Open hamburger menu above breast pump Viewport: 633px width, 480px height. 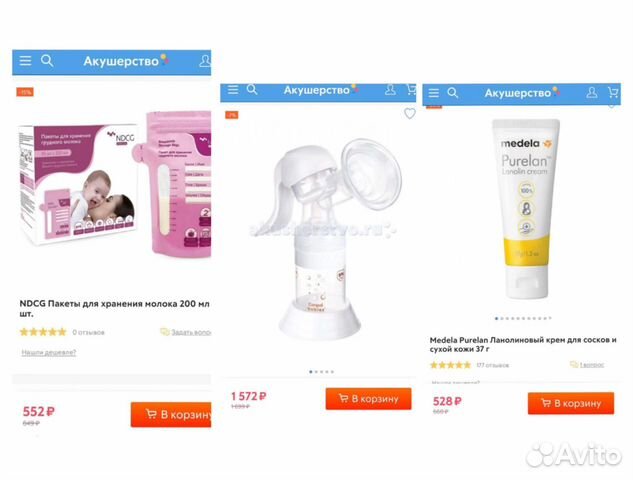point(233,89)
